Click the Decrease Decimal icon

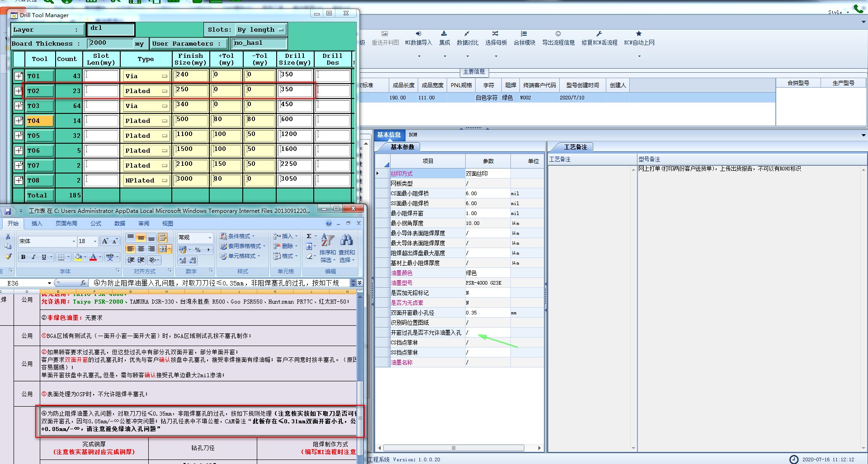click(x=193, y=260)
